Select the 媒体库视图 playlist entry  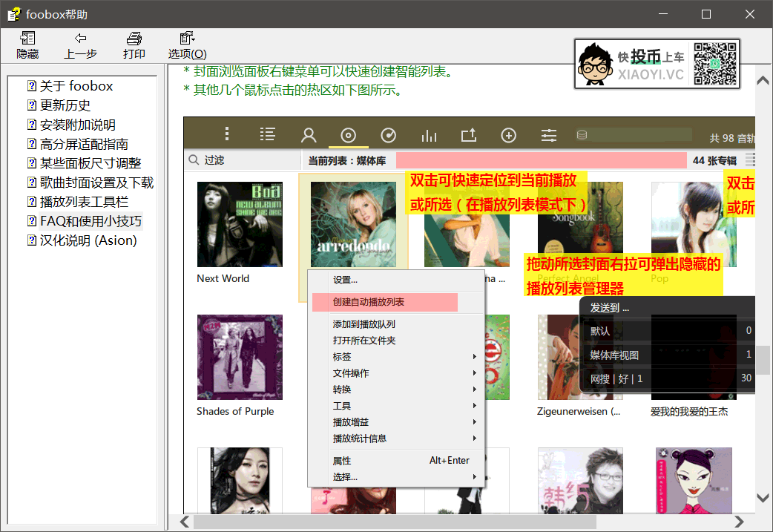[x=668, y=355]
